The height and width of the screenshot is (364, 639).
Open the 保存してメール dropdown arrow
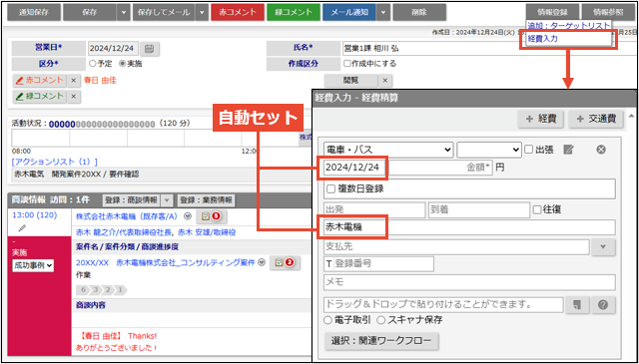202,13
